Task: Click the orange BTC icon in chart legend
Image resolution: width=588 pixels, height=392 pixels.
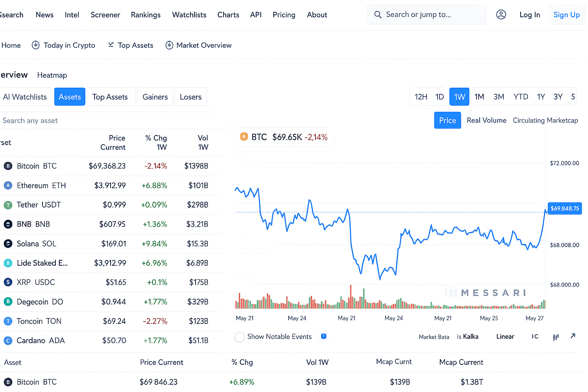Action: tap(244, 137)
